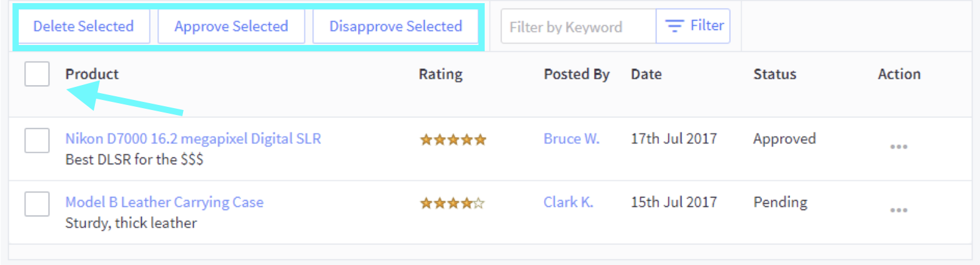The width and height of the screenshot is (980, 265).
Task: Open Model B Leather Carrying Case link
Action: click(164, 202)
